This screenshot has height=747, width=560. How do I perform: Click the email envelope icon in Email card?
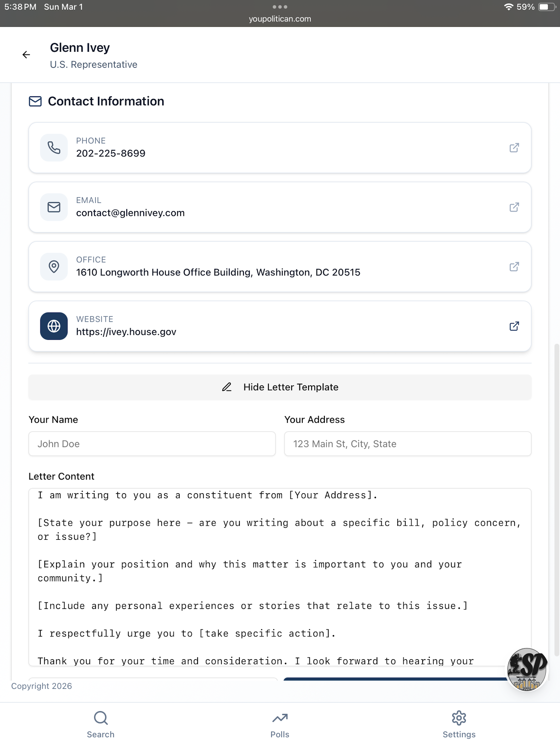pos(54,207)
